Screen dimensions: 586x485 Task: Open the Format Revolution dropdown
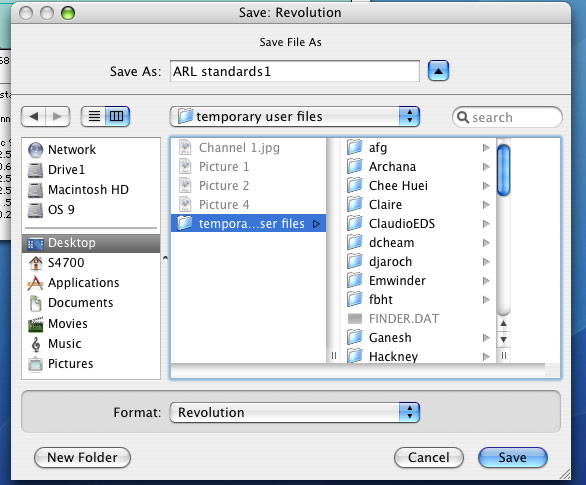(294, 413)
